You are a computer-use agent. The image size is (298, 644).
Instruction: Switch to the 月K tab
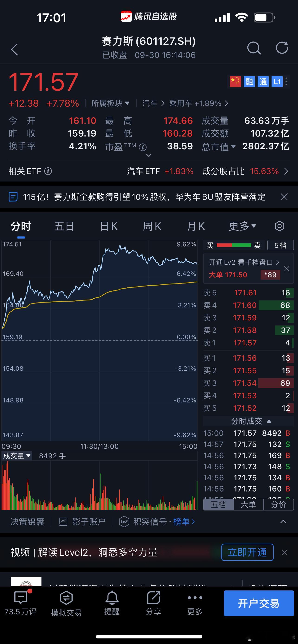(196, 226)
